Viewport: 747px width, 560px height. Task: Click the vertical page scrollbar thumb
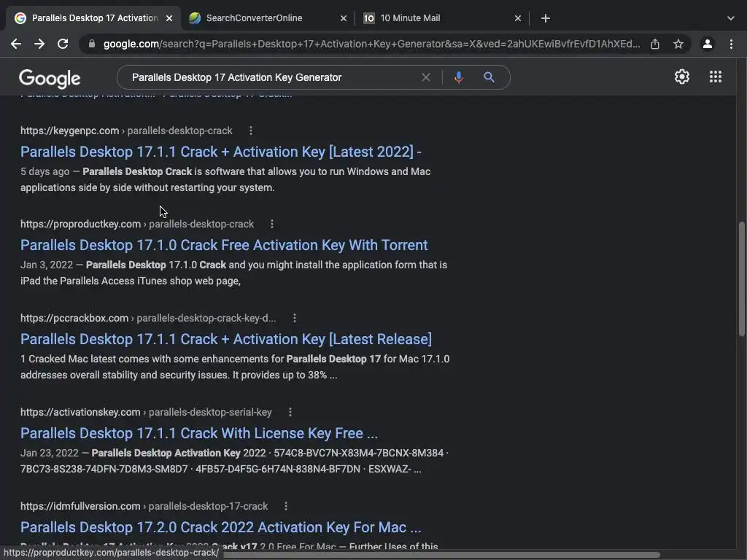pyautogui.click(x=742, y=279)
